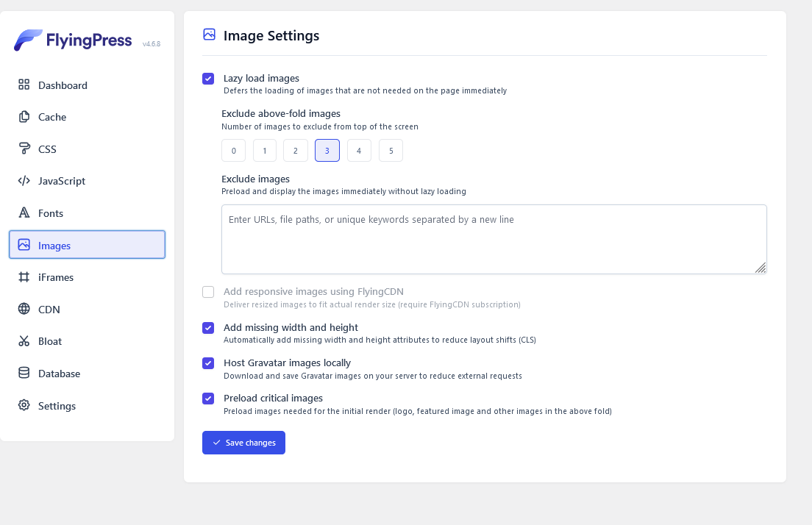Select 4 above-fold images to exclude
Image resolution: width=812 pixels, height=525 pixels.
coord(359,151)
